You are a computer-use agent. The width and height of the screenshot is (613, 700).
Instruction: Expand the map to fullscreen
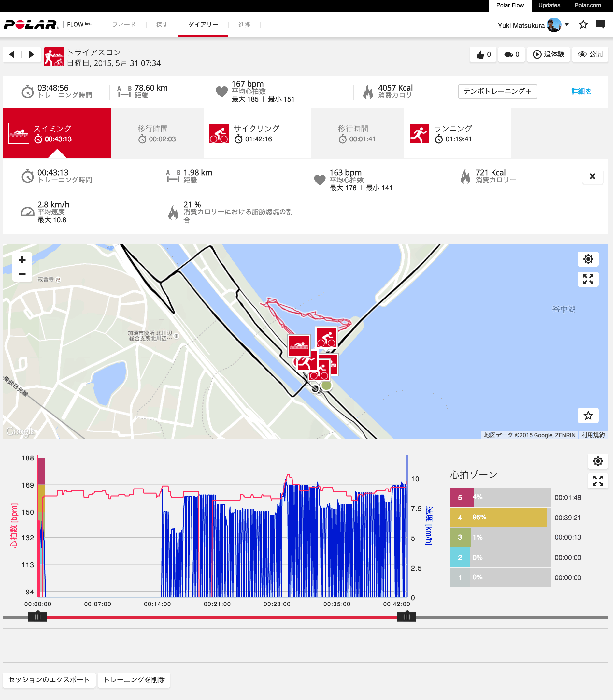click(588, 279)
